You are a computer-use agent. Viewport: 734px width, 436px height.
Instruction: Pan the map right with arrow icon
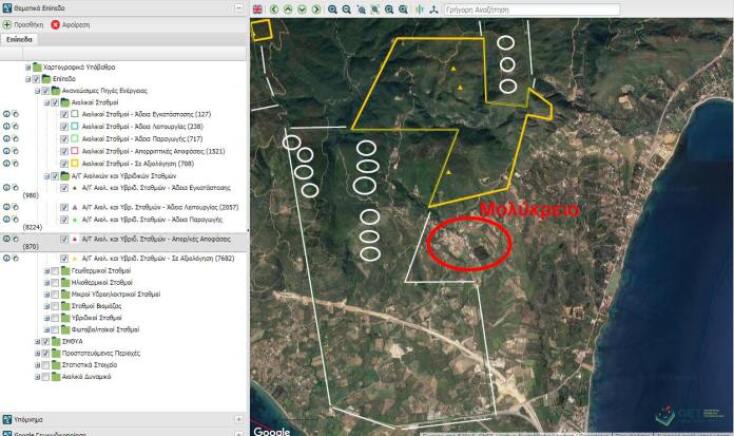click(x=315, y=9)
